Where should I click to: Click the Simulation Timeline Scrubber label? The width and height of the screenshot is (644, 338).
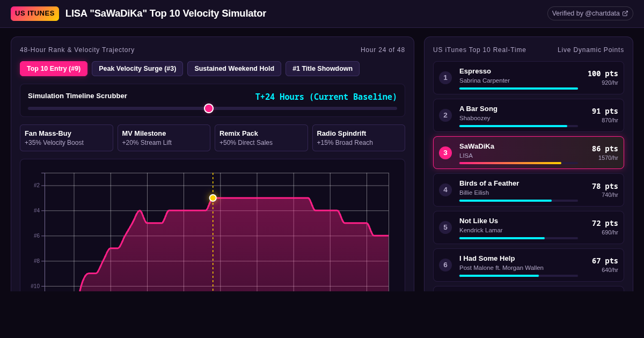point(77,96)
